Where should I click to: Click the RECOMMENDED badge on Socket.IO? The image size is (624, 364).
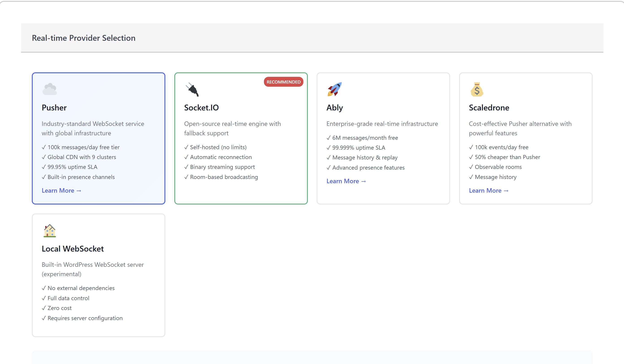pos(283,82)
